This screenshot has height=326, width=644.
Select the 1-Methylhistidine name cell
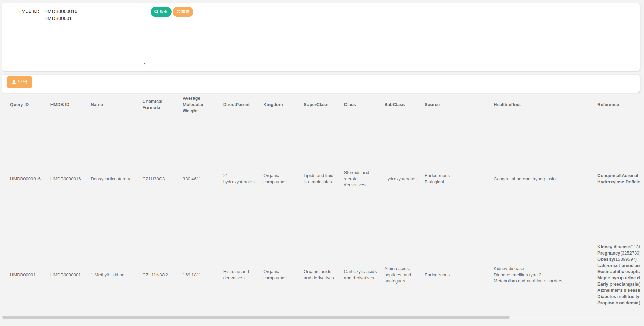tap(107, 275)
